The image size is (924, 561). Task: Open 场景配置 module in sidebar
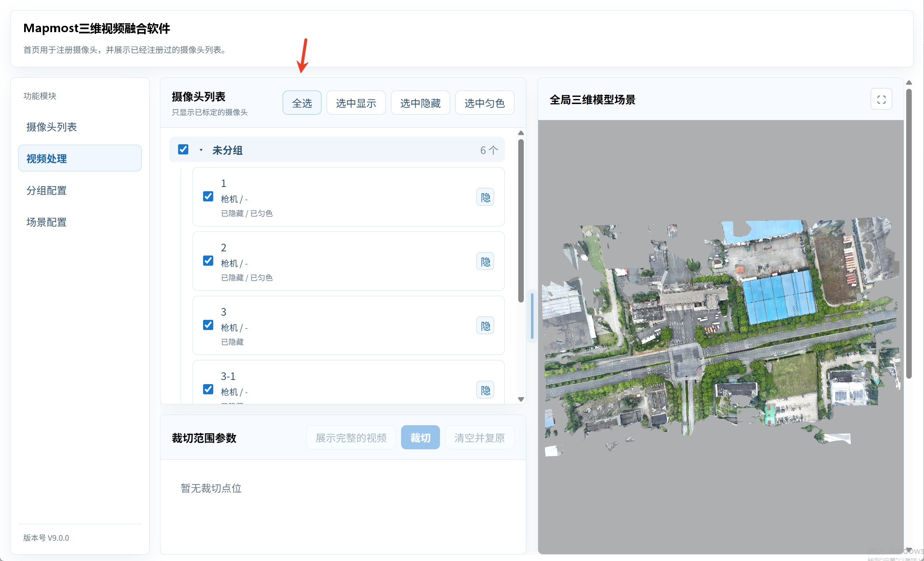80,222
